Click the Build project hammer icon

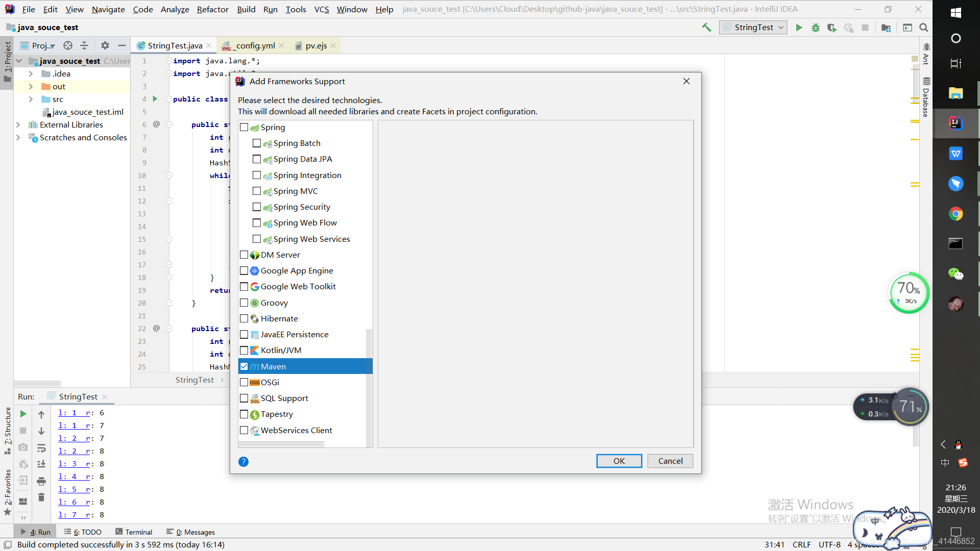click(706, 28)
